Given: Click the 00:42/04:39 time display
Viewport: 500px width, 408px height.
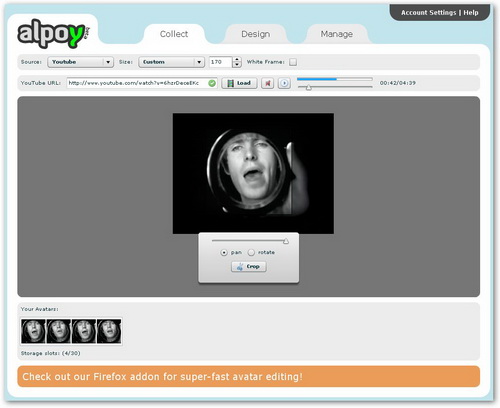Looking at the screenshot, I should point(398,83).
